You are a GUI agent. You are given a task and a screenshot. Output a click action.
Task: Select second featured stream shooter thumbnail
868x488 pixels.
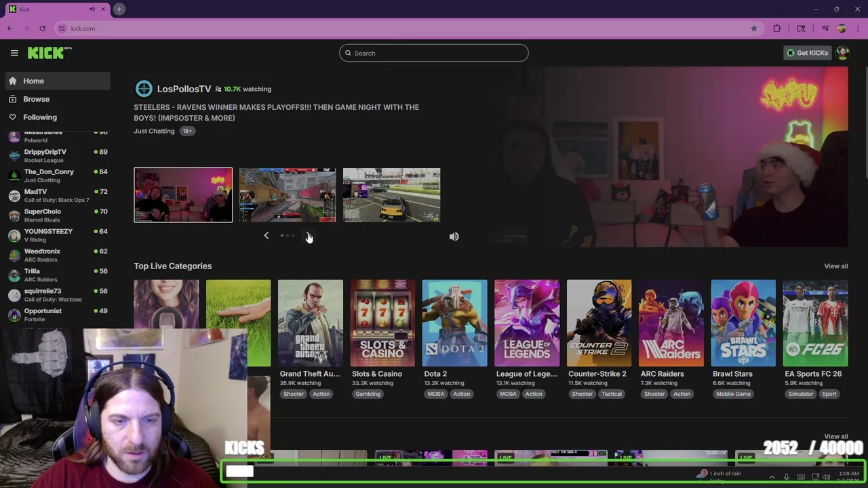coord(288,195)
